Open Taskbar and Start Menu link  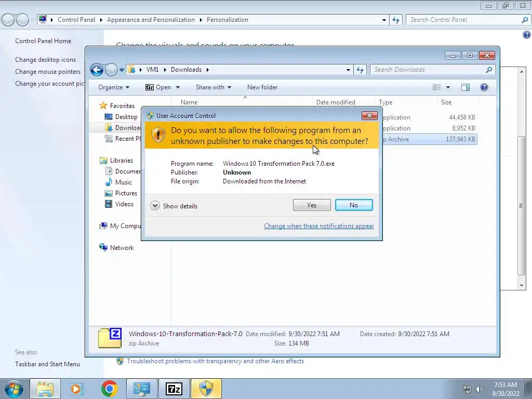pyautogui.click(x=47, y=364)
